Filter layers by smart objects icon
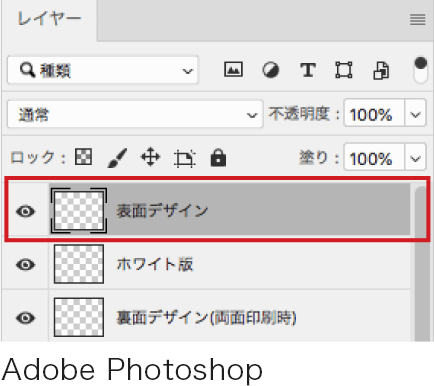Viewport: 434px width, 386px height. click(381, 70)
